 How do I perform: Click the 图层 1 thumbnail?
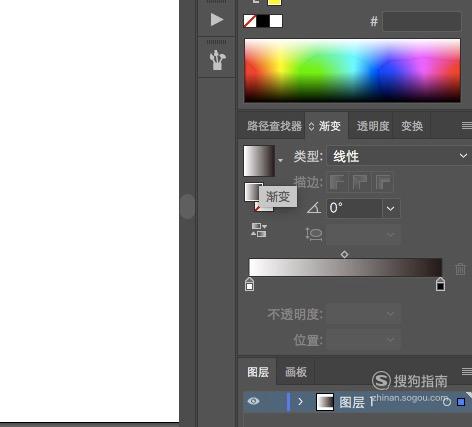click(325, 402)
